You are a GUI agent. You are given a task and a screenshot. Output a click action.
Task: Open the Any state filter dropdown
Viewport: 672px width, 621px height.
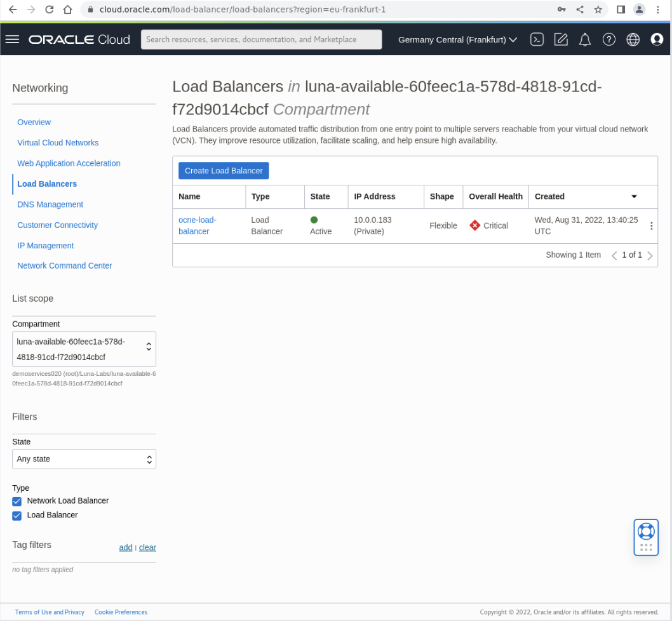click(x=84, y=459)
